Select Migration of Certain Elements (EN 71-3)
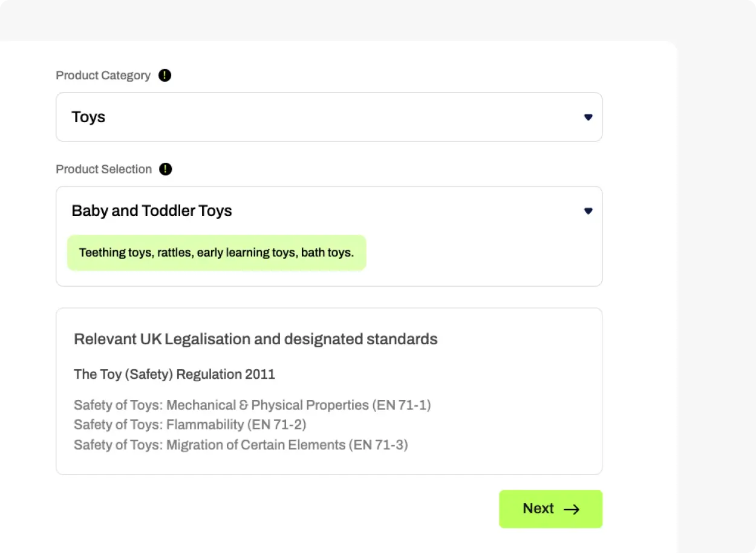Image resolution: width=756 pixels, height=553 pixels. pyautogui.click(x=241, y=445)
